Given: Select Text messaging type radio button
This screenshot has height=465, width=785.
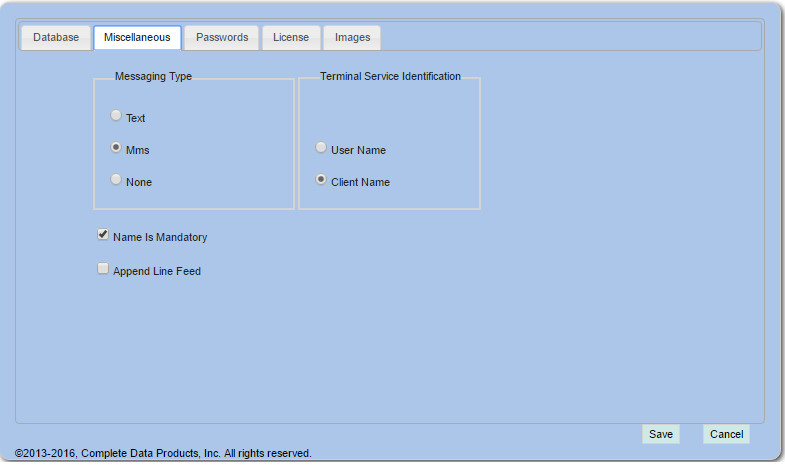Looking at the screenshot, I should tap(116, 116).
